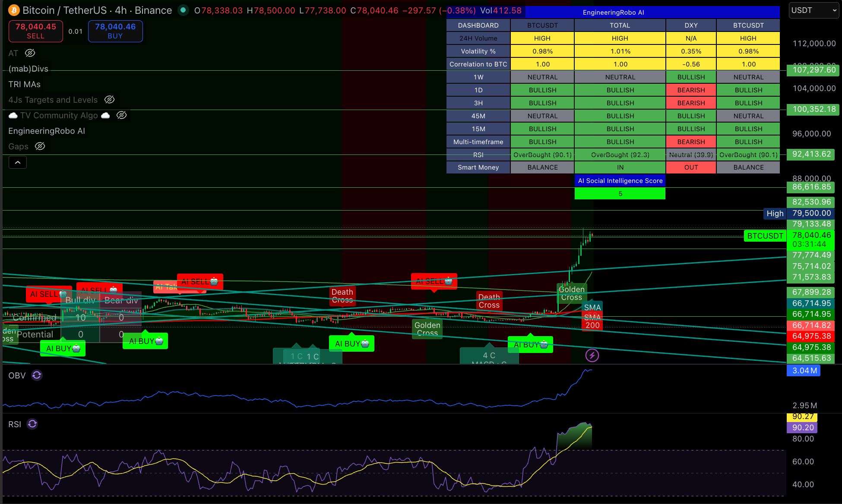Select the (mab)Divs indicator legend
The width and height of the screenshot is (842, 504).
coord(28,69)
